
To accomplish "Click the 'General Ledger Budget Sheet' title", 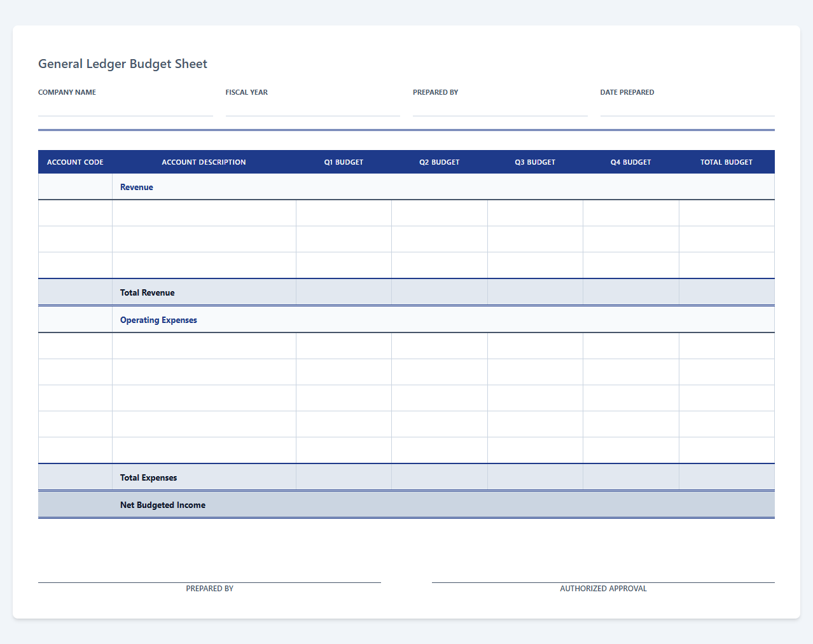I will (123, 64).
